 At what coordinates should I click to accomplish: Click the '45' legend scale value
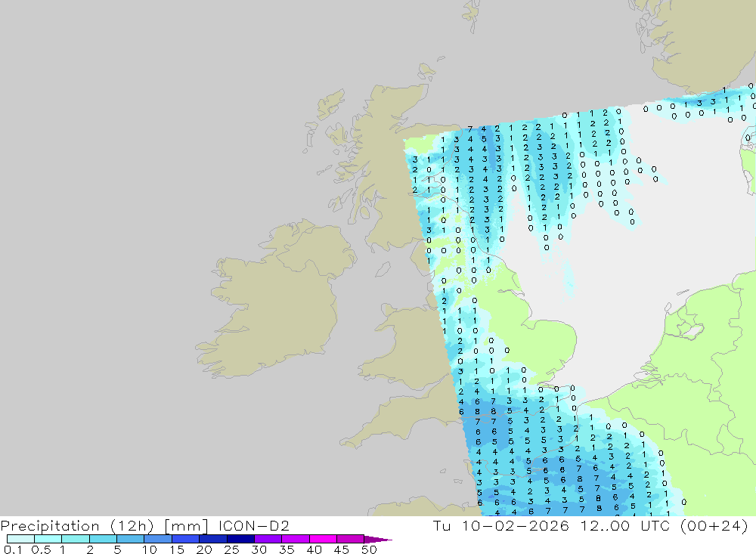pyautogui.click(x=342, y=549)
